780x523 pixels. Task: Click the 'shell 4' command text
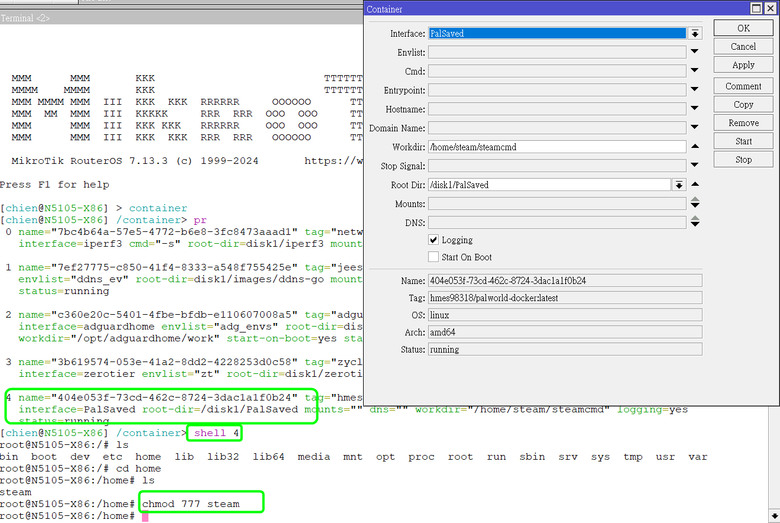point(216,433)
